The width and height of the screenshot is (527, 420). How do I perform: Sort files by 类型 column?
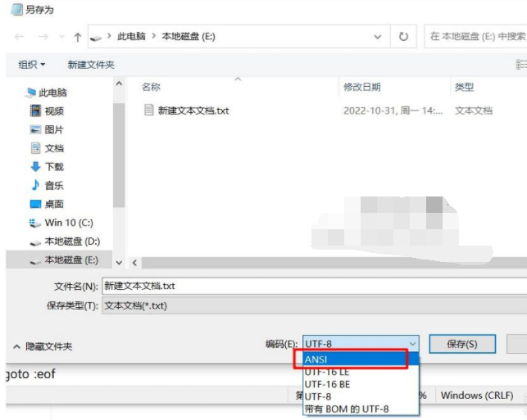click(x=464, y=87)
